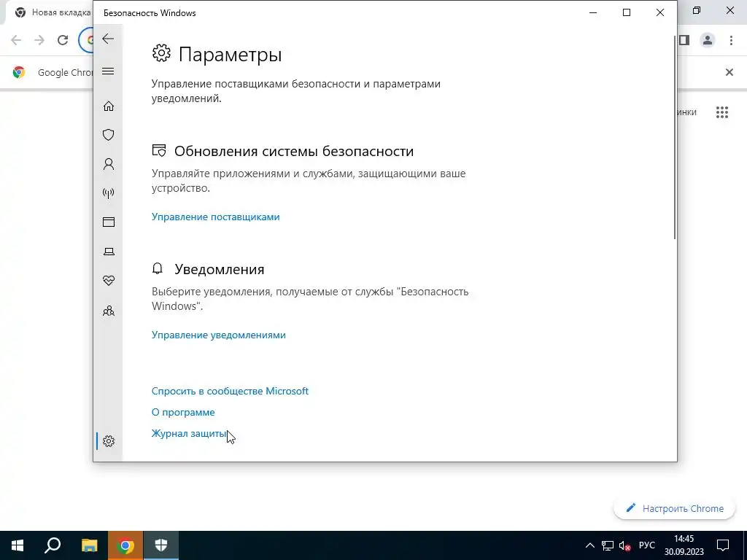Switch to Chrome in taskbar

point(125,545)
